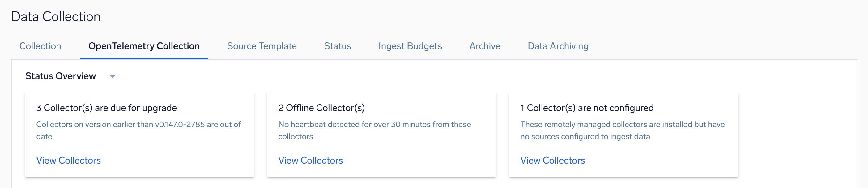This screenshot has width=868, height=188.
Task: Switch to the Archive tab
Action: (485, 46)
